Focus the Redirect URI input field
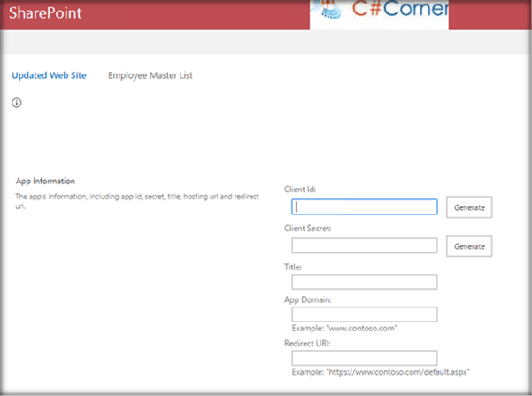This screenshot has height=396, width=532. coord(365,358)
